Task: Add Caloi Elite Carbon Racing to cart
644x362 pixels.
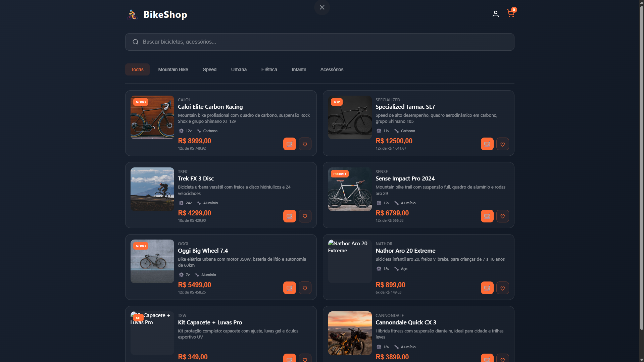Action: click(x=289, y=144)
